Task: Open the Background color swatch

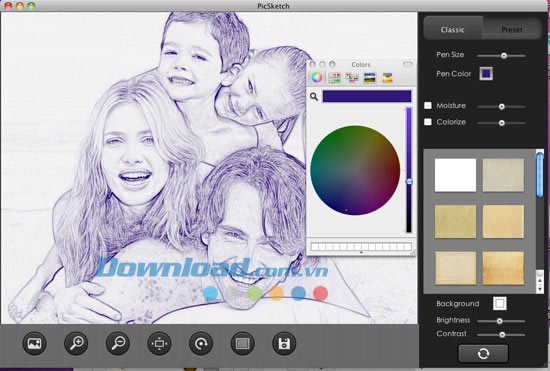Action: [x=499, y=304]
